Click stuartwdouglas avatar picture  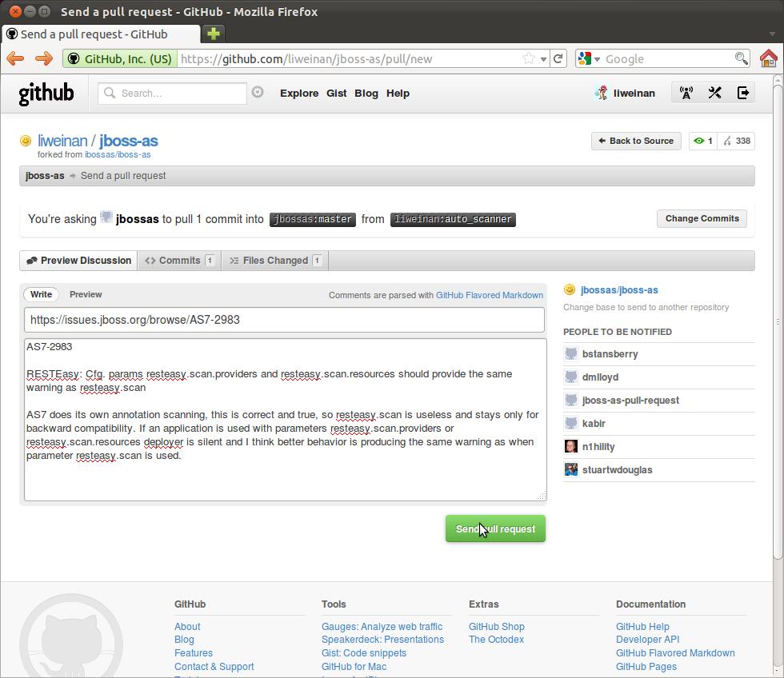571,469
